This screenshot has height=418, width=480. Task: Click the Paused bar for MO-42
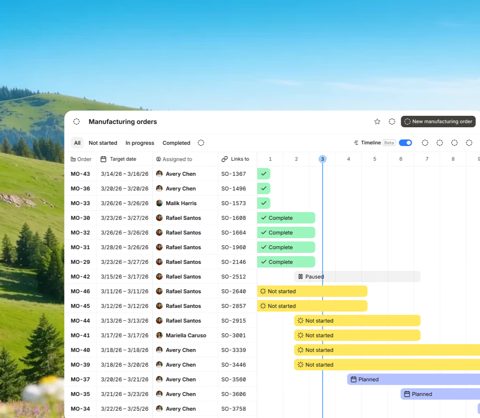tap(357, 276)
